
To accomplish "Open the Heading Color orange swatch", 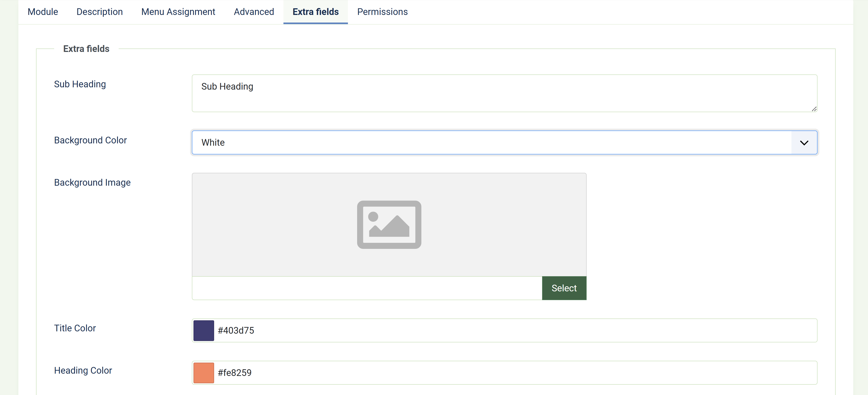I will click(x=204, y=372).
